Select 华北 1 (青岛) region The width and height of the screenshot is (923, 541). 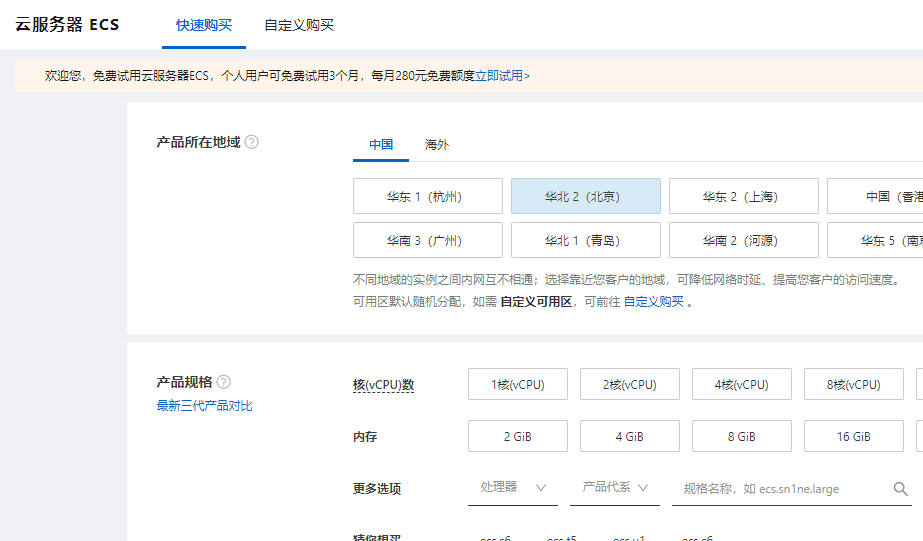pos(585,240)
